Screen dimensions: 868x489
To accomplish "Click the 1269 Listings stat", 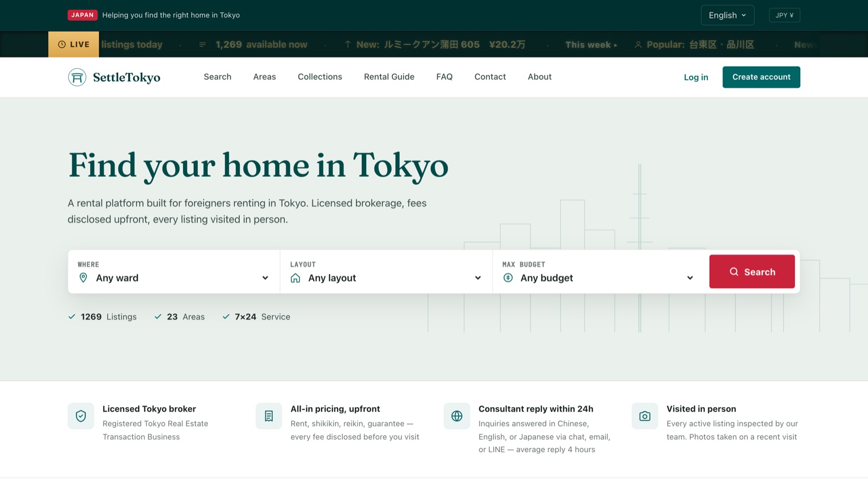I will pos(103,317).
